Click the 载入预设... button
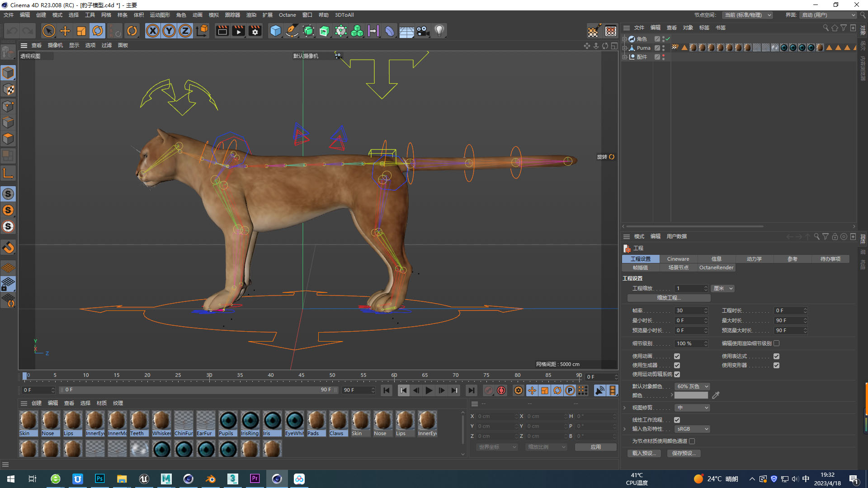Viewport: 868px width, 488px height. pos(644,453)
